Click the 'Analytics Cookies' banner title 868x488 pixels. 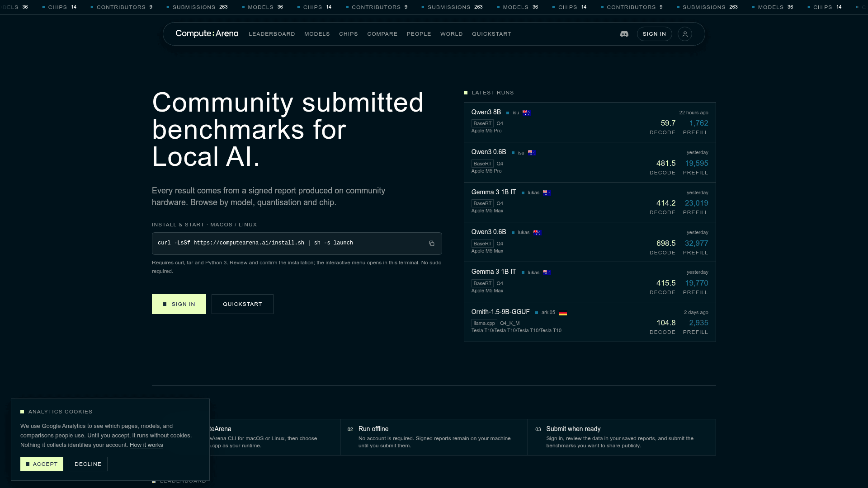coord(60,412)
